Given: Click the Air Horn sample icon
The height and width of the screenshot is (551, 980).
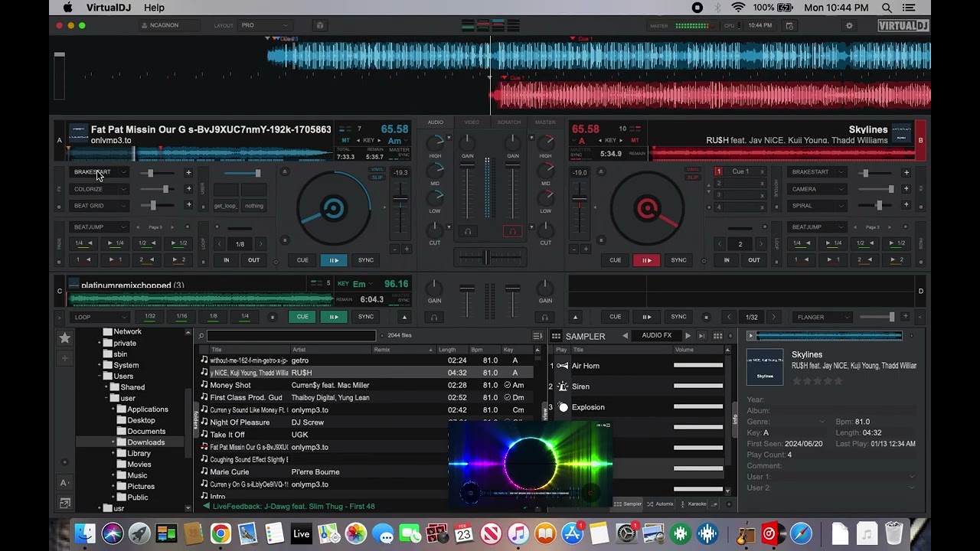Looking at the screenshot, I should [563, 366].
